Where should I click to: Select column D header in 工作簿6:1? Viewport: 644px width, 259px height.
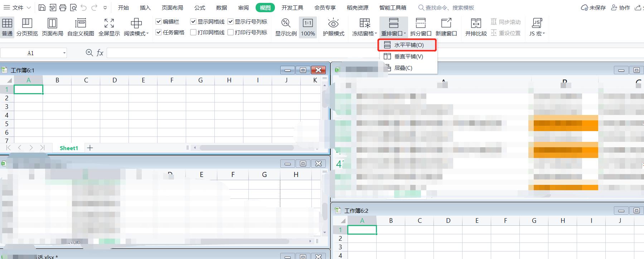(x=115, y=80)
